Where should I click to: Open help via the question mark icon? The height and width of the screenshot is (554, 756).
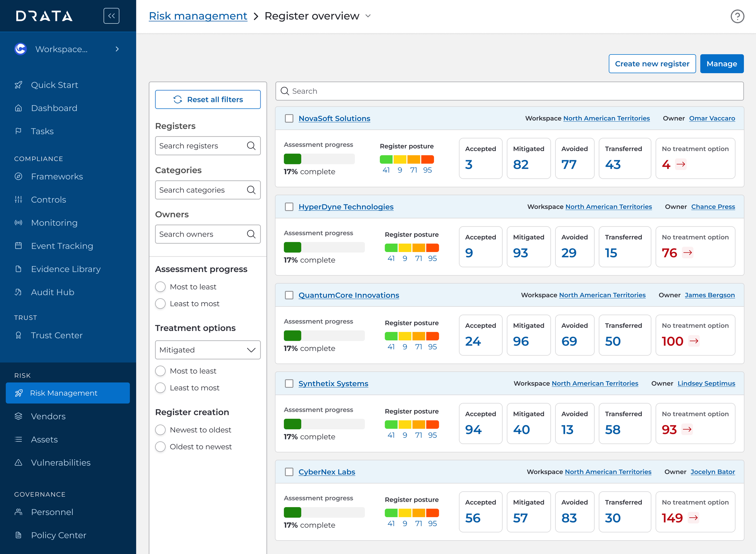pyautogui.click(x=737, y=16)
